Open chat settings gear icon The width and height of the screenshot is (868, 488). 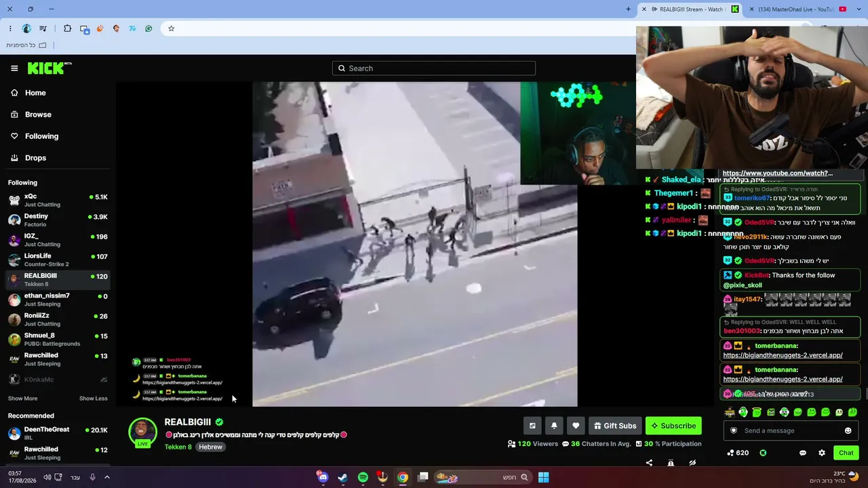pyautogui.click(x=822, y=453)
